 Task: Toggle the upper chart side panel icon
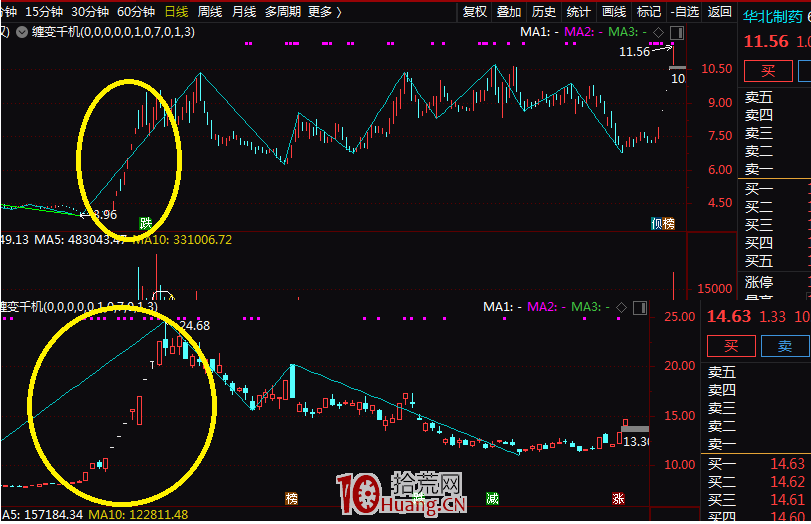[x=677, y=33]
